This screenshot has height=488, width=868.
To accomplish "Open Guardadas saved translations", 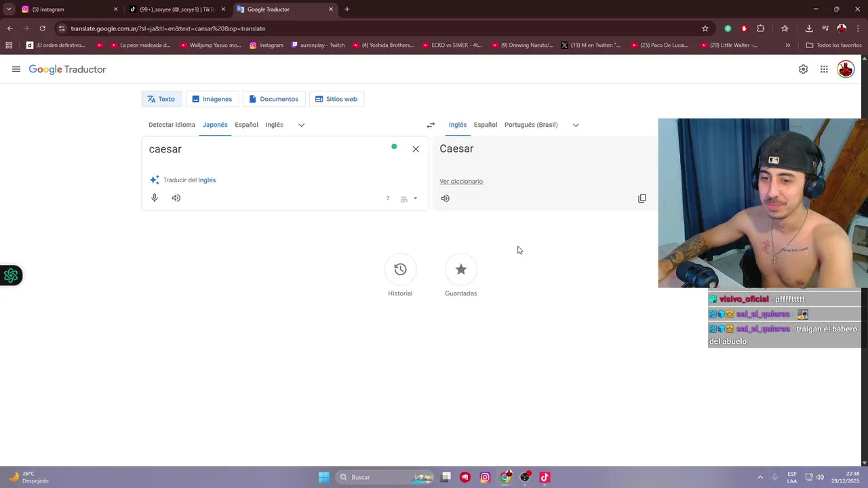I will coord(461,270).
